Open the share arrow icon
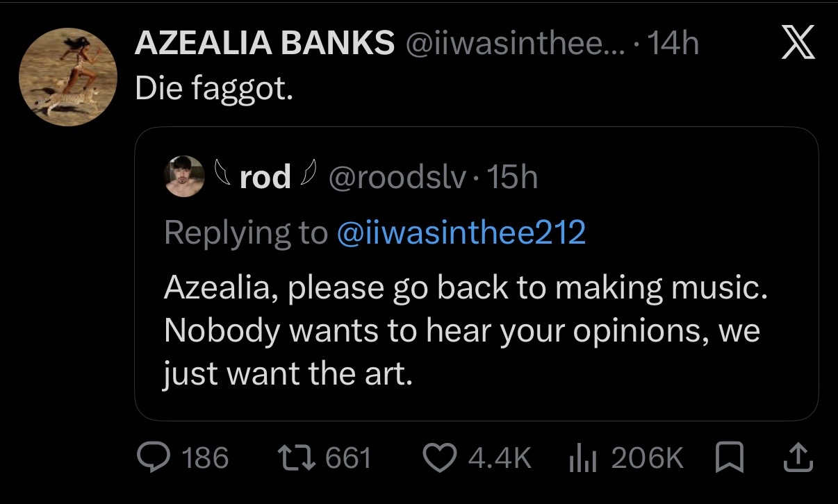838x504 pixels. coord(798,457)
